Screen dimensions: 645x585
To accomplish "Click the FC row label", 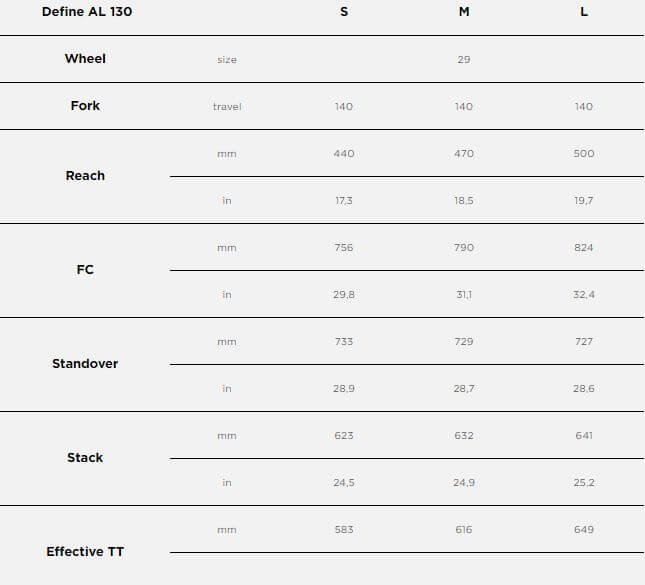I will [85, 269].
